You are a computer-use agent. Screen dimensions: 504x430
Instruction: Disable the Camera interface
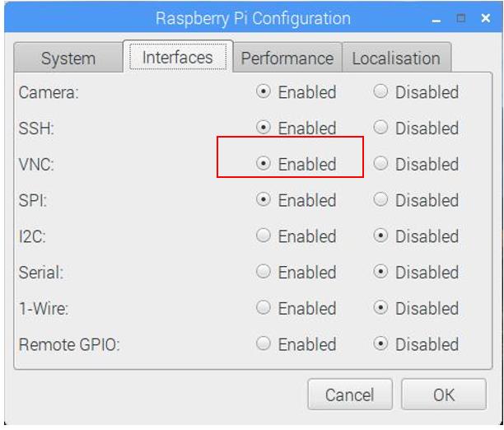click(x=380, y=92)
